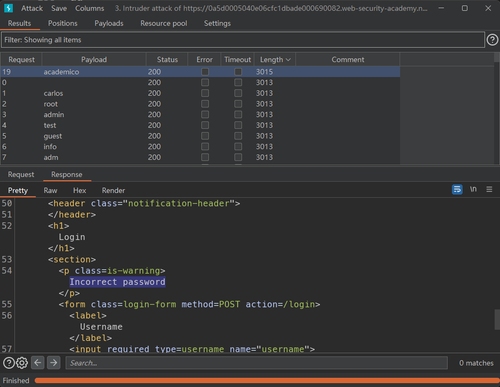The height and width of the screenshot is (387, 500).
Task: Open the Columns menu
Action: click(x=89, y=8)
